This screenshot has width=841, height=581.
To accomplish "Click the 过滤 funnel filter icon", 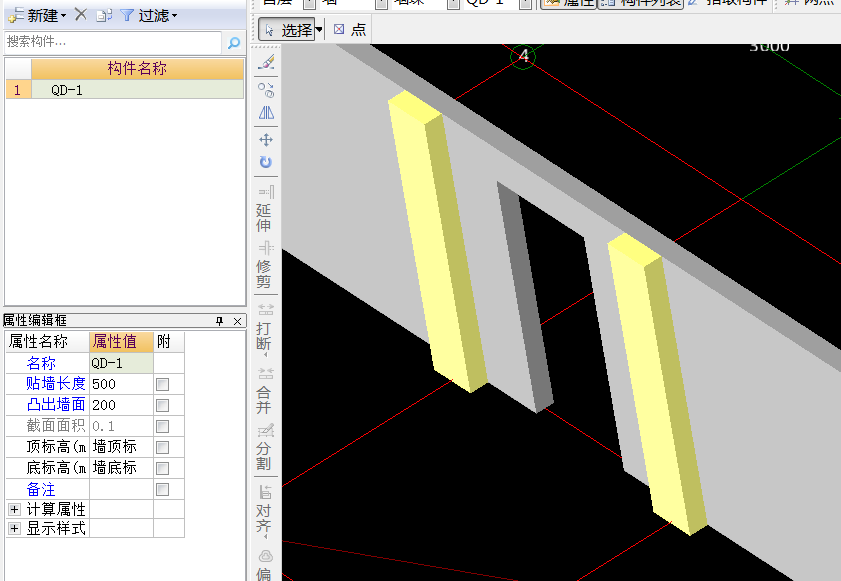I will click(127, 16).
